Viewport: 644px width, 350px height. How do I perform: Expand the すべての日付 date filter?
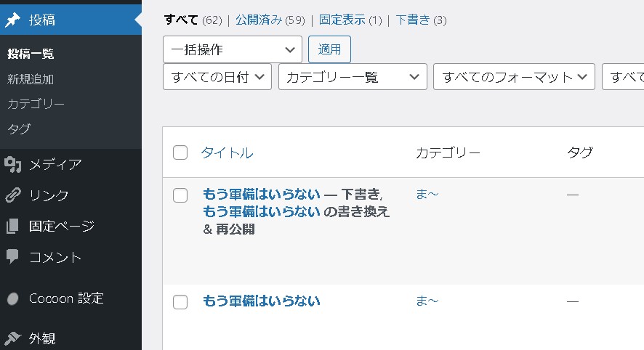[217, 77]
